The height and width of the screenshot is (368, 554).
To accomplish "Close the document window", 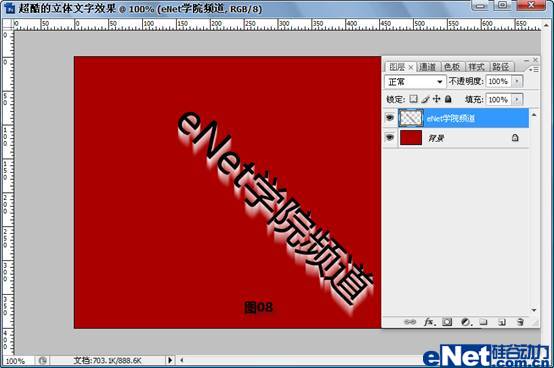I will tap(531, 5).
